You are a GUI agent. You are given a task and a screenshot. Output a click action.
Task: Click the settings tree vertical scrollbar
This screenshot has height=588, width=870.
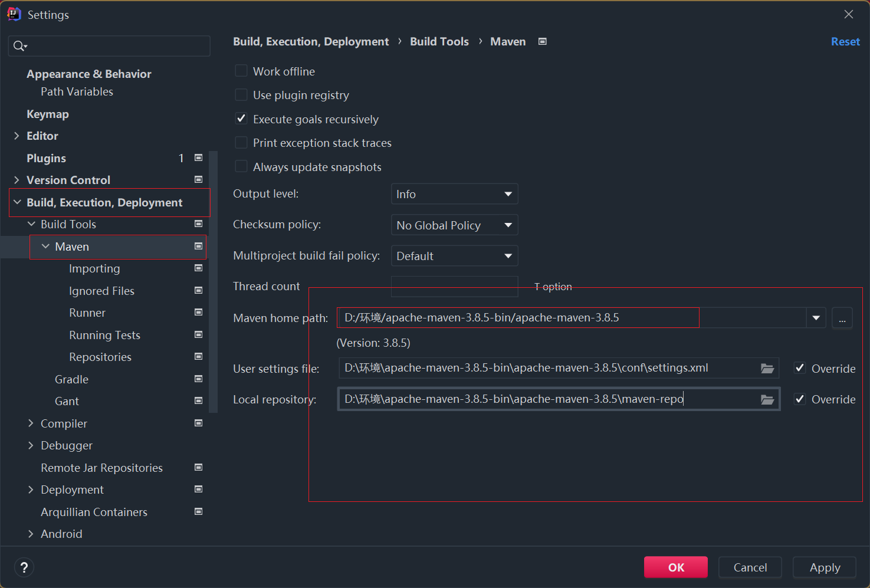click(214, 282)
